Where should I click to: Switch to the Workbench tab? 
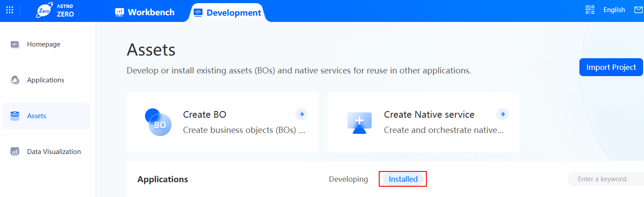pyautogui.click(x=145, y=13)
